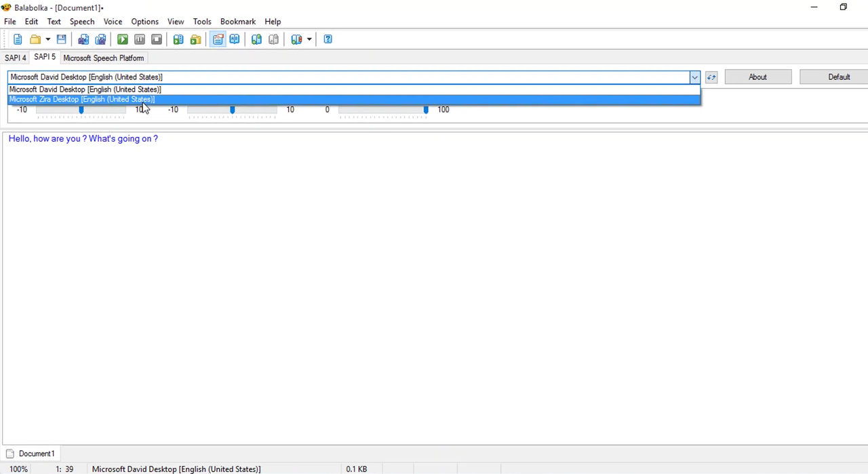This screenshot has height=474, width=868.
Task: Click the 100% zoom status bar entry
Action: [x=19, y=469]
